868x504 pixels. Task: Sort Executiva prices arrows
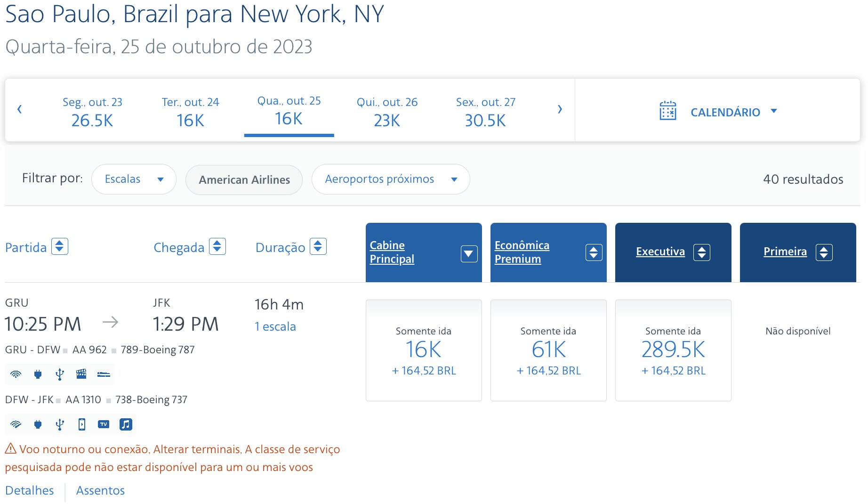click(702, 252)
